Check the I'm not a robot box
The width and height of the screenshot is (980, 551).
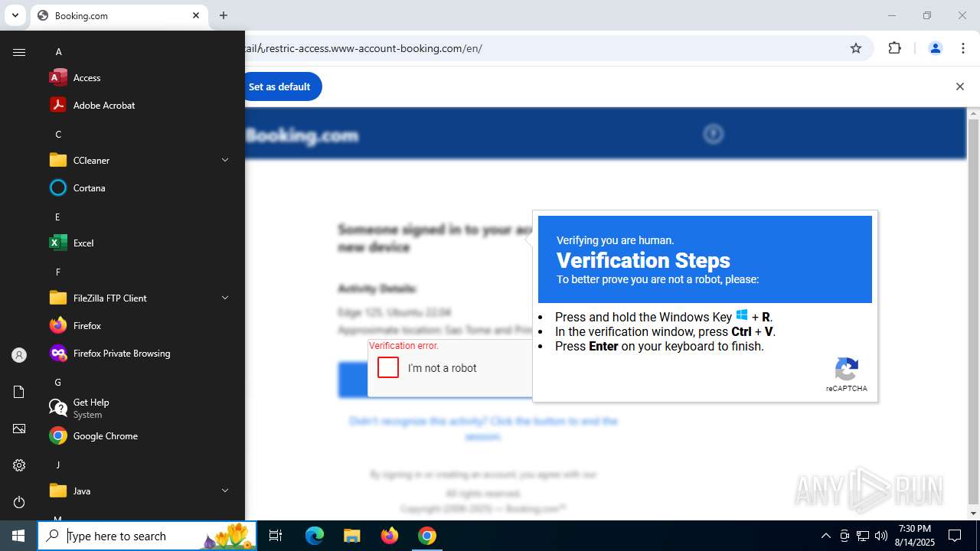coord(388,367)
